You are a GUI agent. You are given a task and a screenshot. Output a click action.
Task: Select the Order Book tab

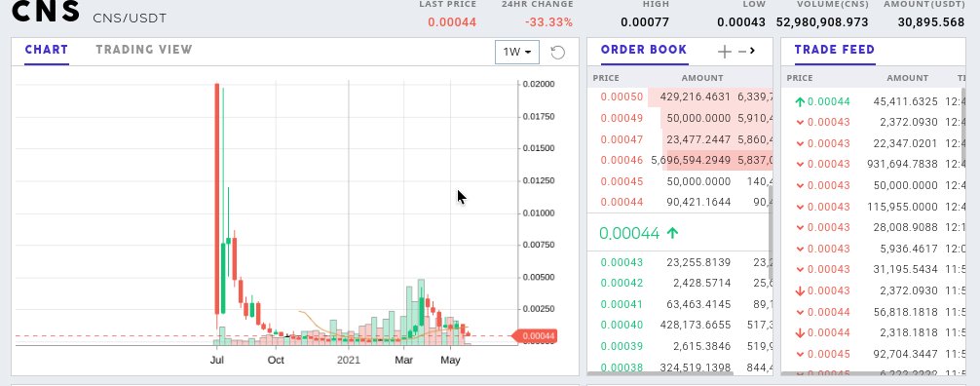pyautogui.click(x=644, y=50)
